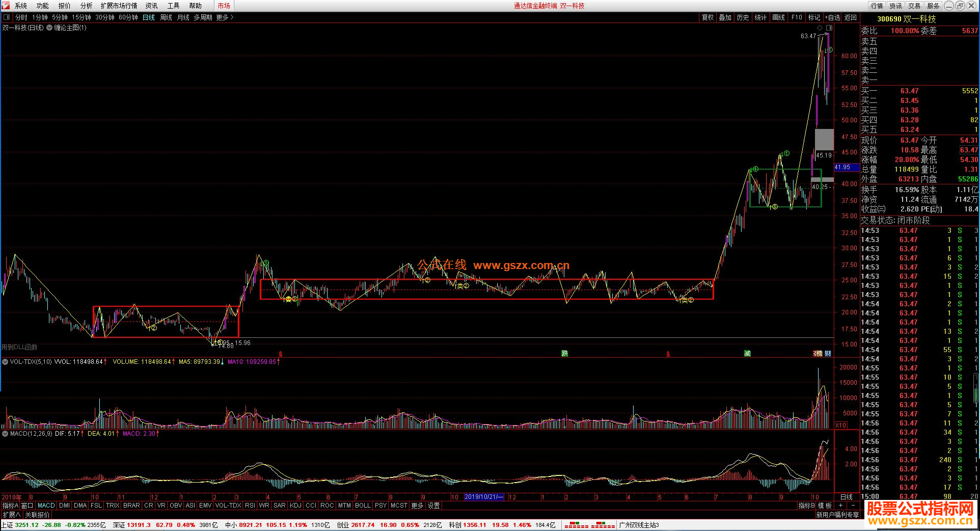The height and width of the screenshot is (531, 980).
Task: Click the 复权 toolbar button
Action: click(x=708, y=17)
